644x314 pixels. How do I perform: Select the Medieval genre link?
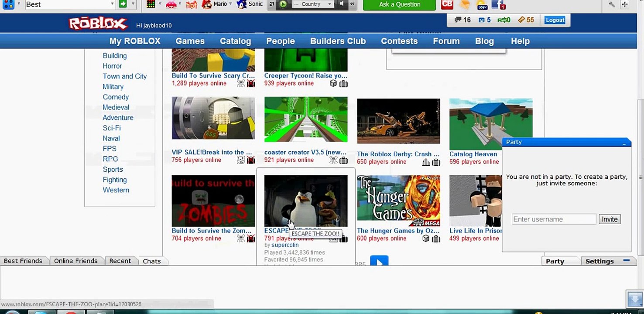(116, 107)
